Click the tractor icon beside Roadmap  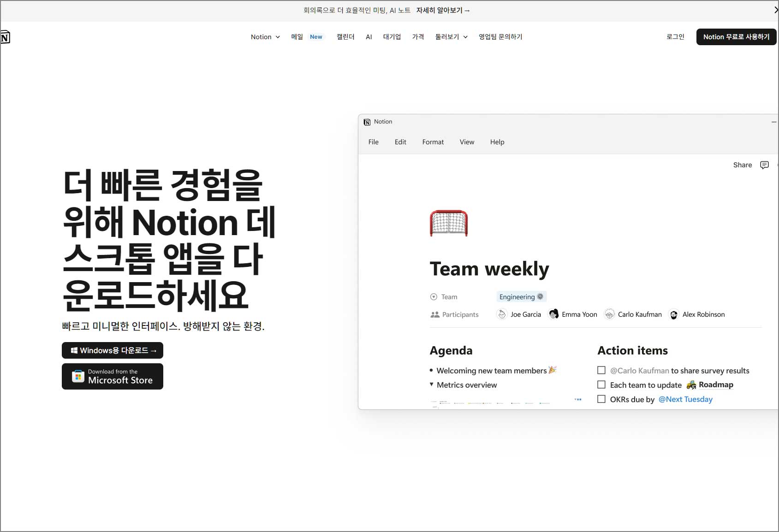691,385
